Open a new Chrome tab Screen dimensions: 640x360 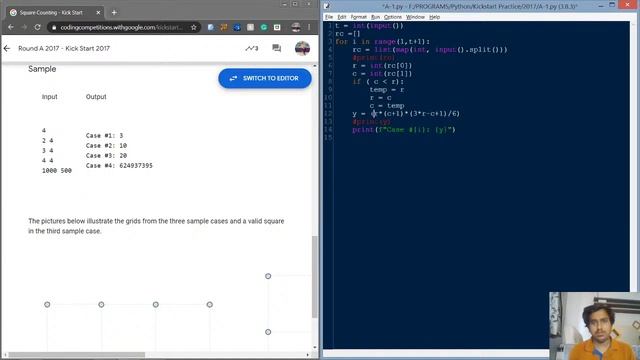click(x=114, y=13)
